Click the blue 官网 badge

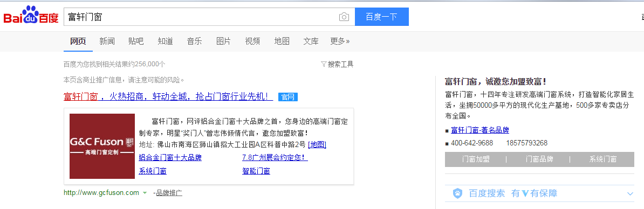(287, 97)
